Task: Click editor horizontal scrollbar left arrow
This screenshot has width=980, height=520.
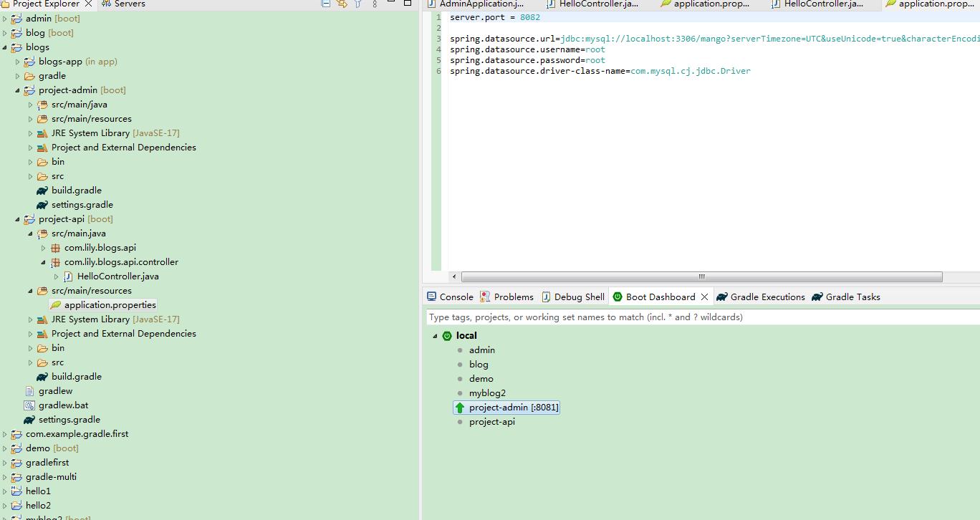Action: coord(453,276)
